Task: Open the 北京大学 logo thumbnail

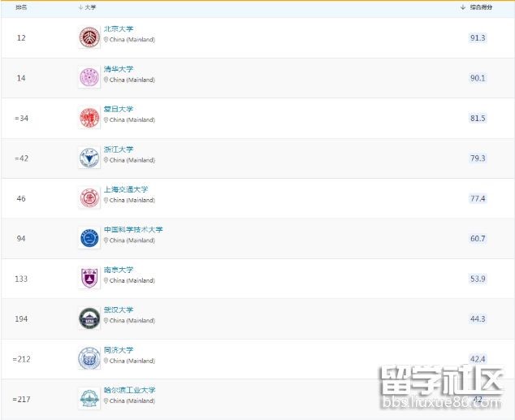Action: [89, 37]
